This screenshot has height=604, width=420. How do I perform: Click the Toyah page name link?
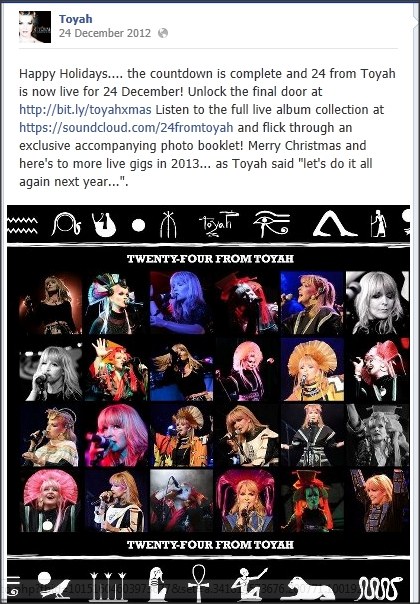click(76, 18)
